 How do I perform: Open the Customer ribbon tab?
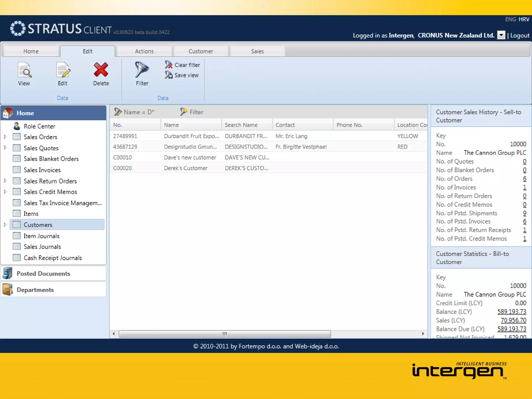tap(201, 51)
